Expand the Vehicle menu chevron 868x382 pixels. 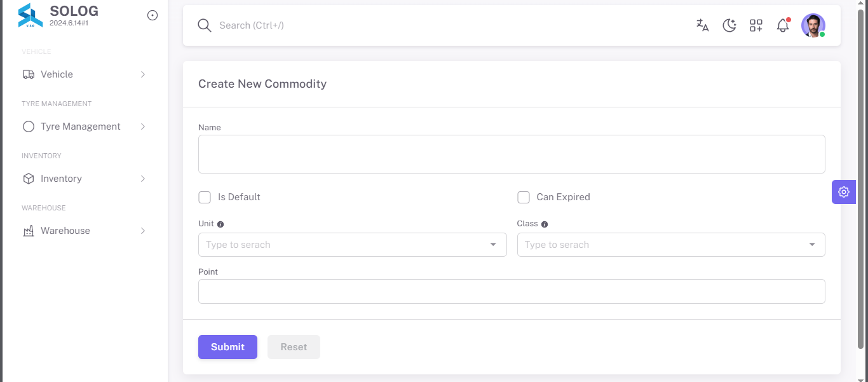(143, 74)
